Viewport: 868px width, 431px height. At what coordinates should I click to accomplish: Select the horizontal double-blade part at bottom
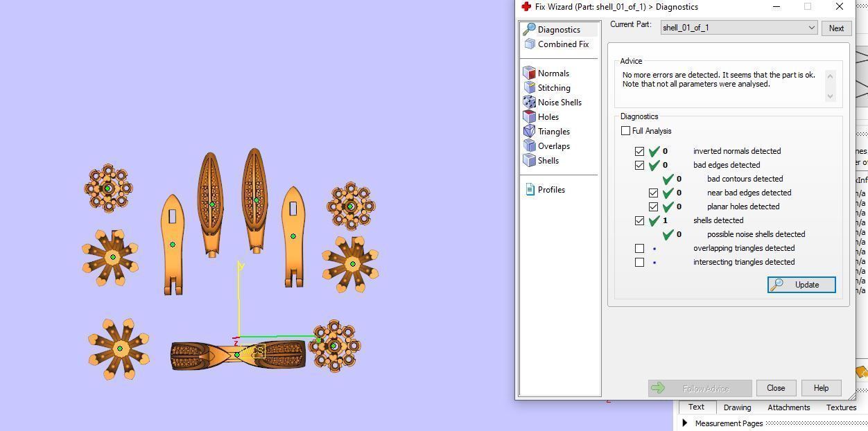pyautogui.click(x=238, y=355)
